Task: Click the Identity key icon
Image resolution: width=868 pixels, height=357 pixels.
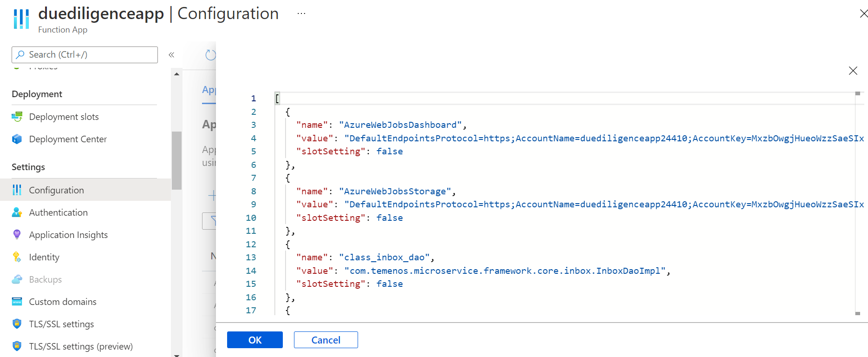Action: (17, 257)
